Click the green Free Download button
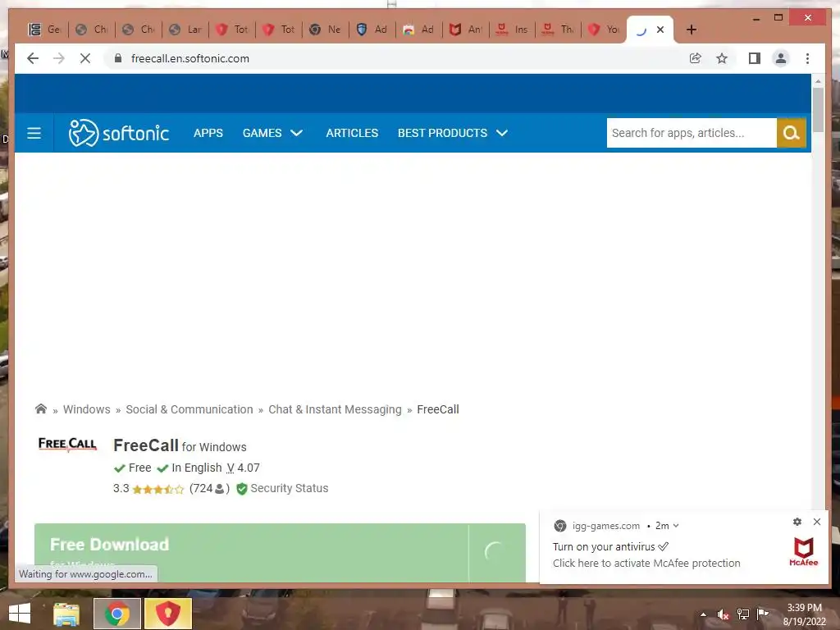This screenshot has width=840, height=630. coord(251,552)
